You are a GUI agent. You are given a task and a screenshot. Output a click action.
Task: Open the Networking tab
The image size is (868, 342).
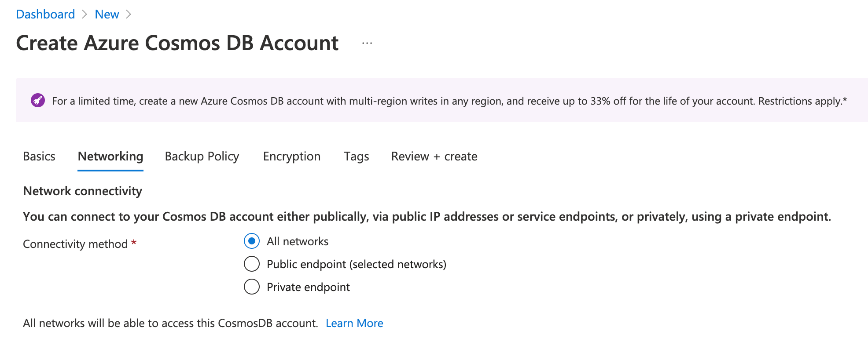[110, 156]
